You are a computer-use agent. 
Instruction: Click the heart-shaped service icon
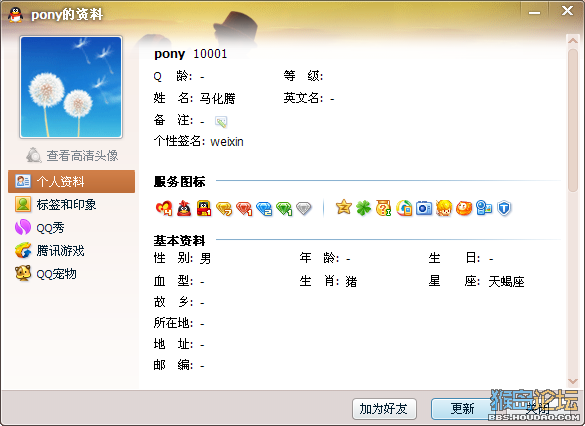tap(164, 208)
